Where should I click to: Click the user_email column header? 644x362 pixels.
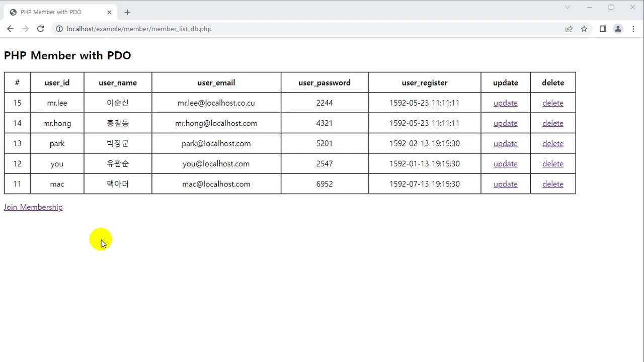[216, 82]
